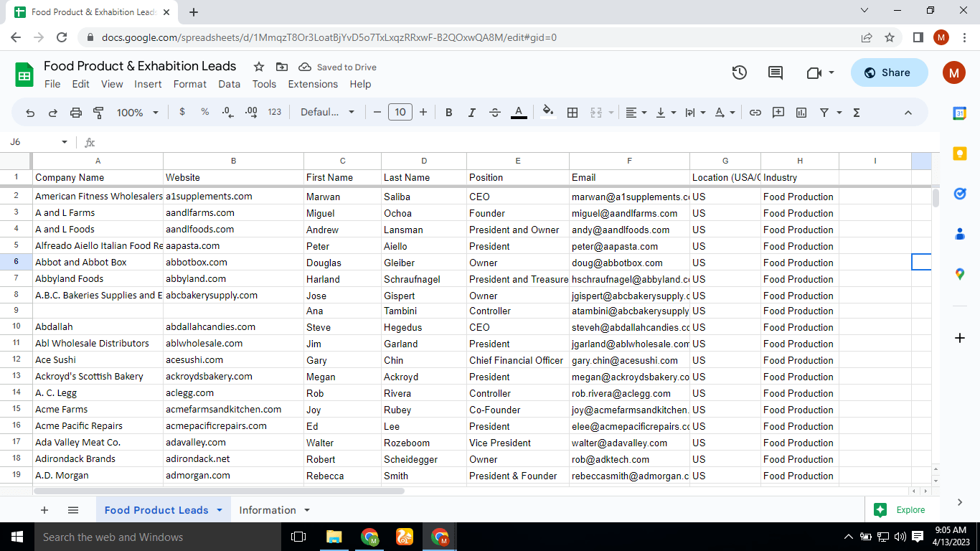Viewport: 980px width, 551px height.
Task: Increase font size with plus button
Action: point(423,112)
